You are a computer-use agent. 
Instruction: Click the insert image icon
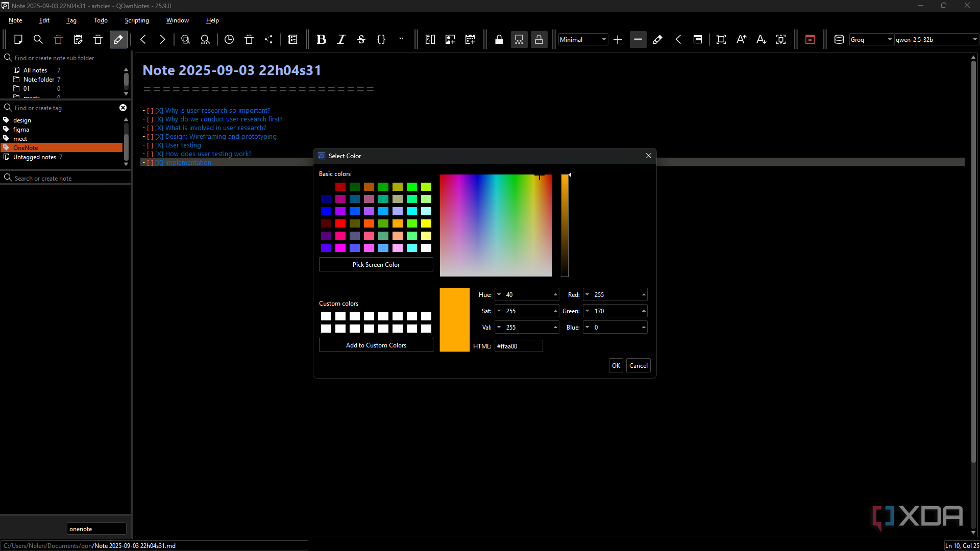[x=450, y=39]
